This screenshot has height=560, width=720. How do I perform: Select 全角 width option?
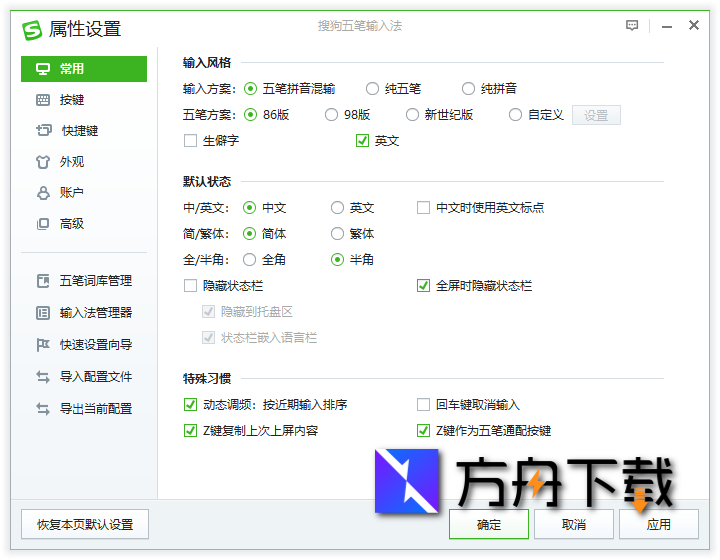[249, 260]
